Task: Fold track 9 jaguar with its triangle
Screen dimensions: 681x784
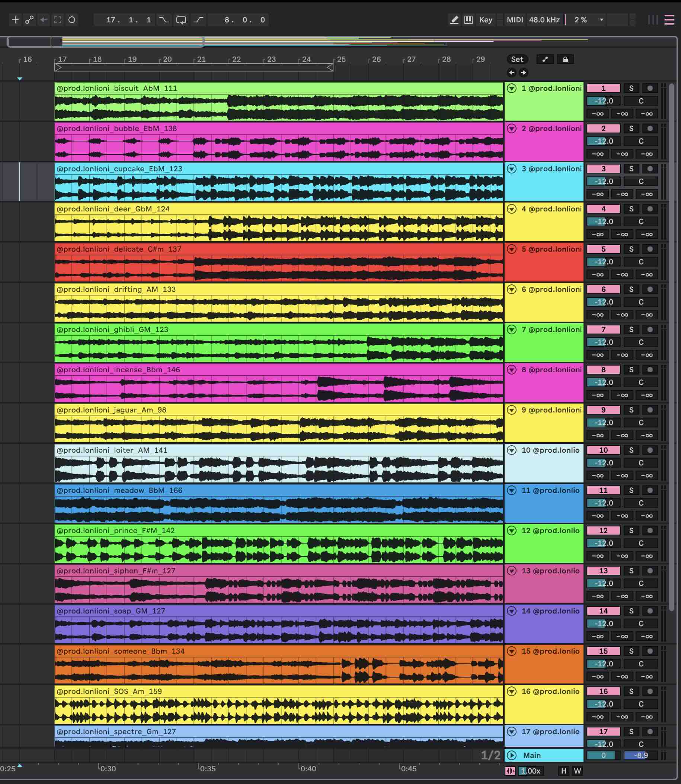Action: click(512, 410)
